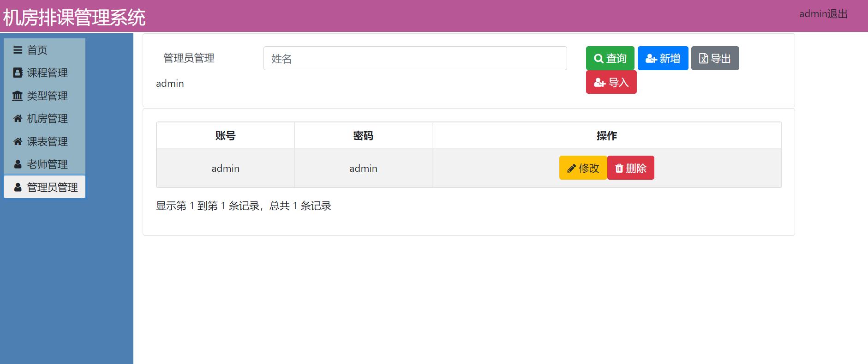Click the admin cell under 账号
The image size is (868, 364).
tap(225, 168)
